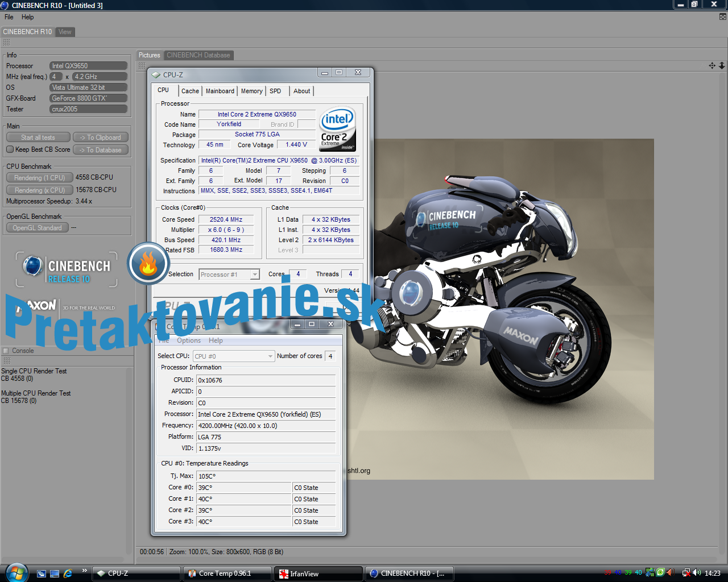This screenshot has height=582, width=728.
Task: Open the Windows Start orb
Action: pos(16,573)
